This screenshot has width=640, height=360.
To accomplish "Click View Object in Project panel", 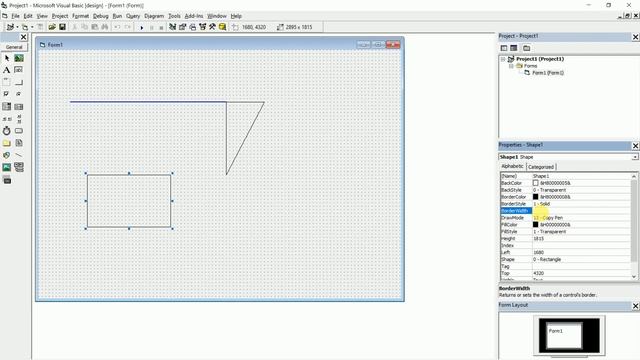I will (x=514, y=48).
